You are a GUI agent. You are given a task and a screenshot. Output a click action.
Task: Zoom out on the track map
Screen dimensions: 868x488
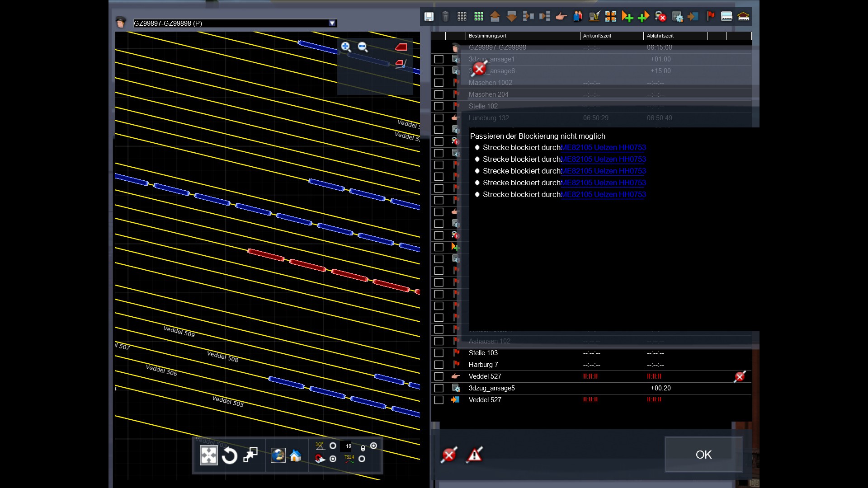coord(363,47)
